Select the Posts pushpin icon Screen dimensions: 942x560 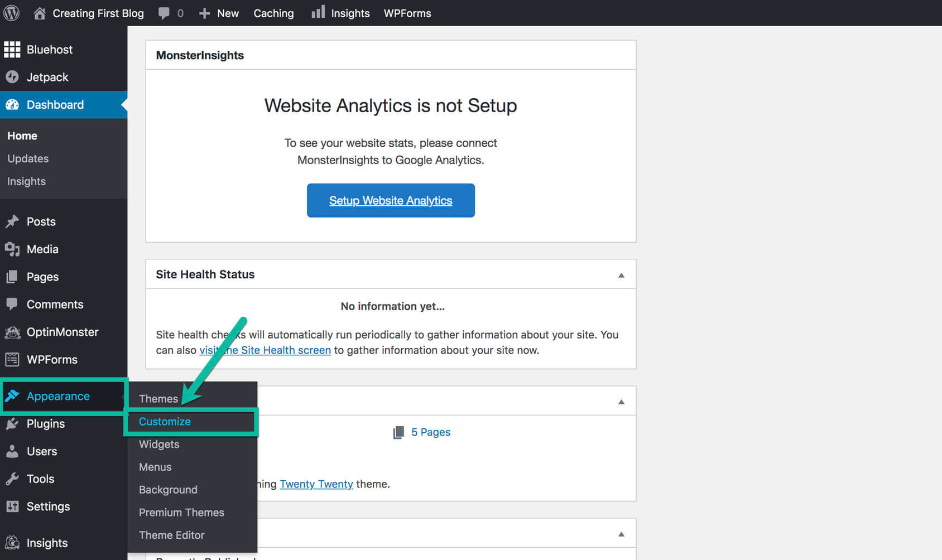[x=12, y=221]
